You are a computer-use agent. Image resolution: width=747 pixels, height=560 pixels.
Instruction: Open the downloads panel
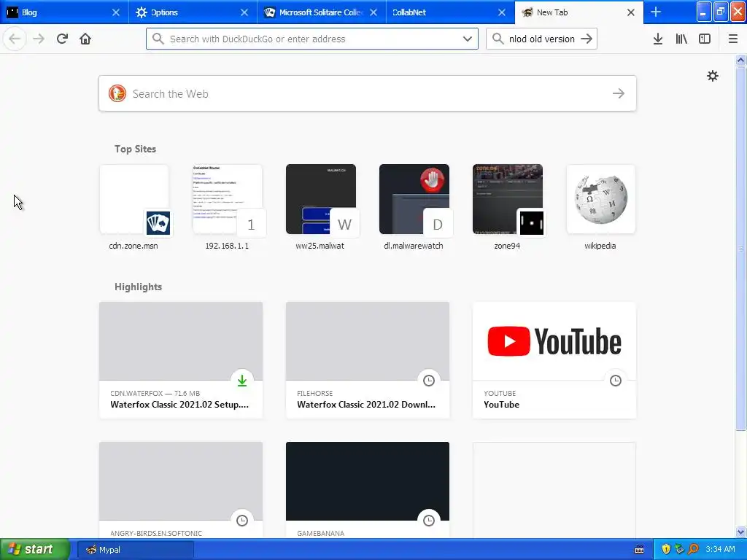tap(657, 39)
